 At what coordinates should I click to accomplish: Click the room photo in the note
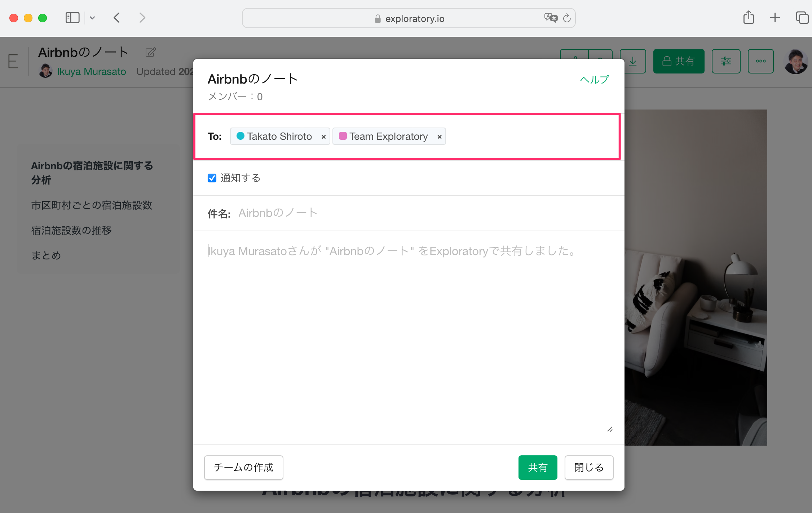click(x=696, y=277)
